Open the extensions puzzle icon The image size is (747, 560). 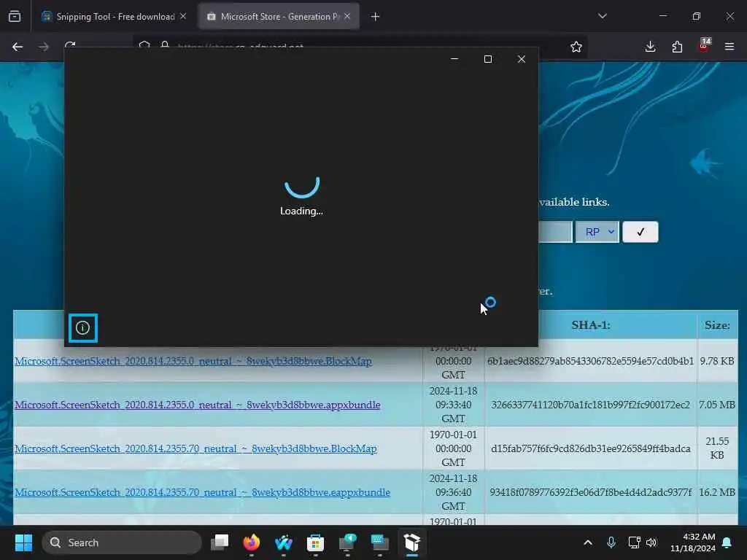tap(677, 47)
